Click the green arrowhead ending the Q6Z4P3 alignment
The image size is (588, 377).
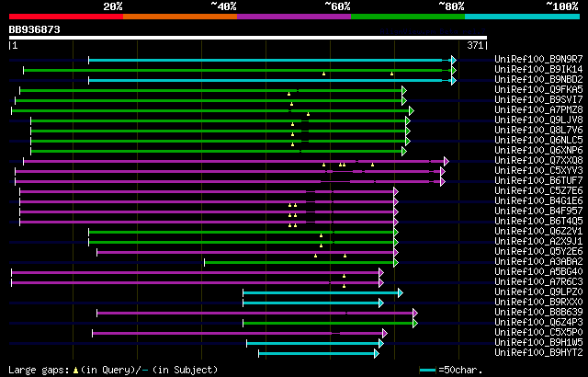(x=415, y=324)
